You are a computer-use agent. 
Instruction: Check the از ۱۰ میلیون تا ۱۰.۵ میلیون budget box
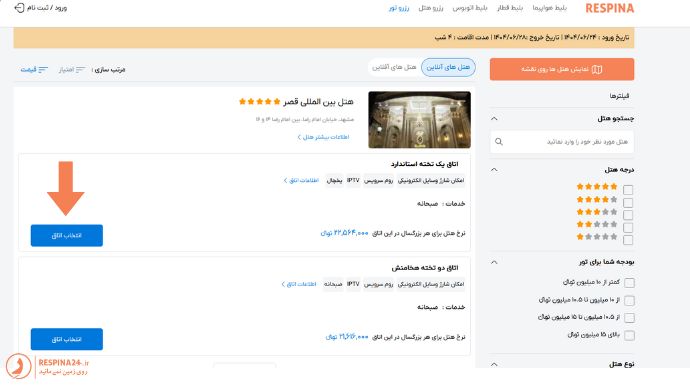coord(629,301)
